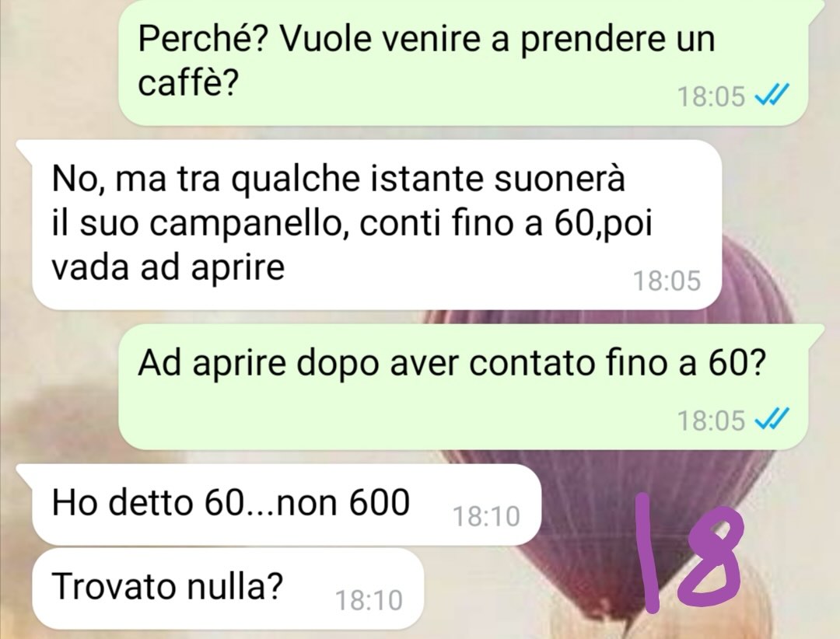Click the 18:10 timestamp beside 'Ho detto 60'
The image size is (840, 639).
tap(486, 517)
